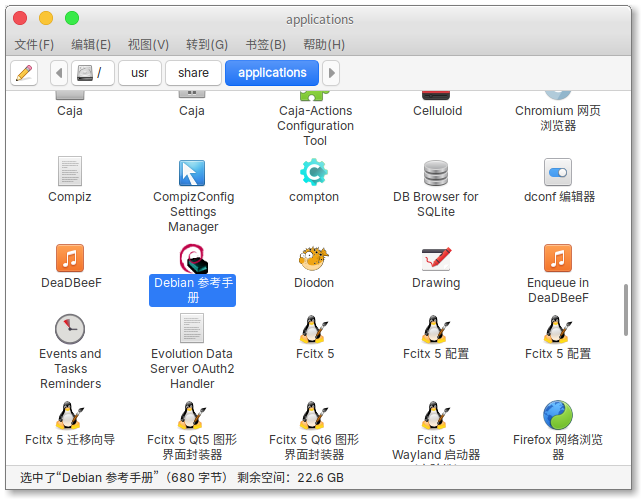Navigate to the share path button
The width and height of the screenshot is (641, 499).
(x=193, y=73)
